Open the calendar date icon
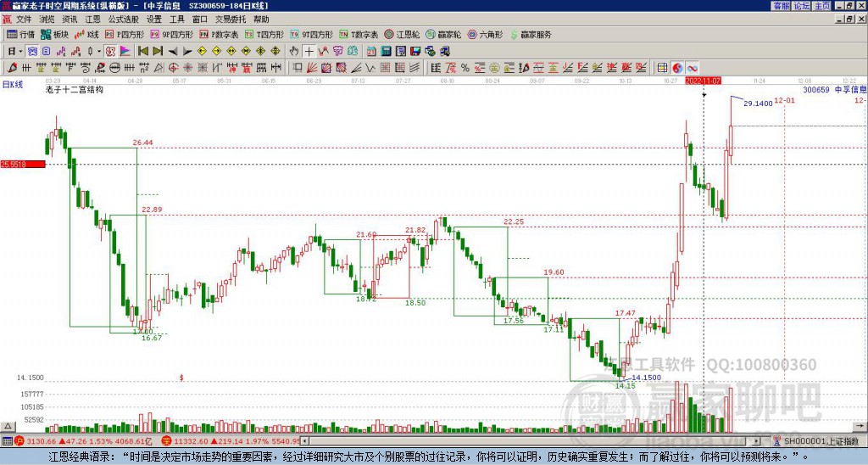The image size is (868, 465). [x=371, y=52]
